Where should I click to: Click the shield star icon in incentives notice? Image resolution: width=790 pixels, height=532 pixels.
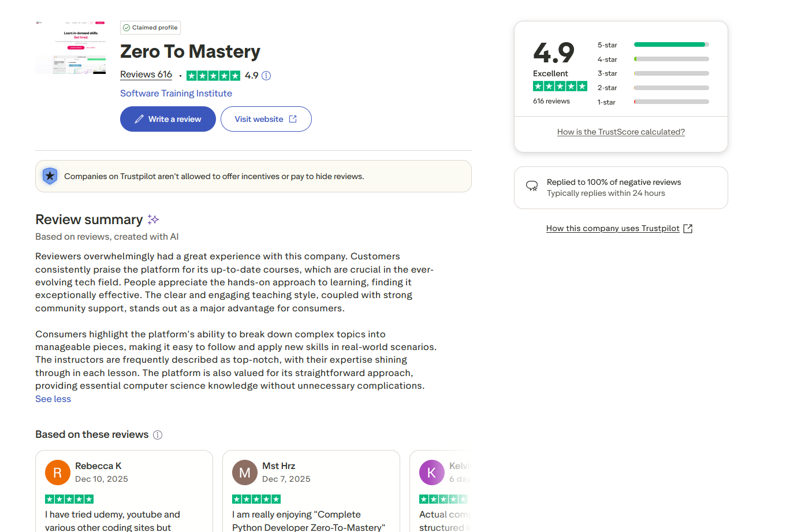(x=50, y=176)
